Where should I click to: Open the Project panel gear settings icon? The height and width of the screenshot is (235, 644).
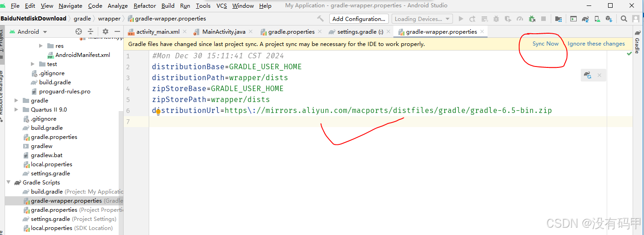coord(106,31)
